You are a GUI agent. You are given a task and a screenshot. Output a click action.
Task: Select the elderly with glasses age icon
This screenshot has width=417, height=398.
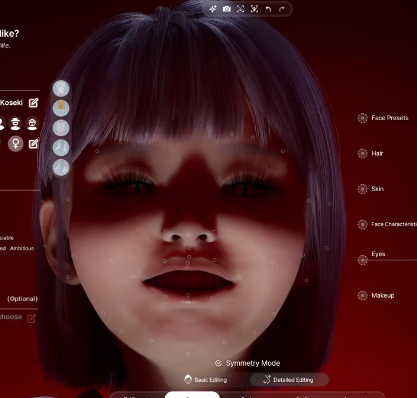pyautogui.click(x=32, y=123)
